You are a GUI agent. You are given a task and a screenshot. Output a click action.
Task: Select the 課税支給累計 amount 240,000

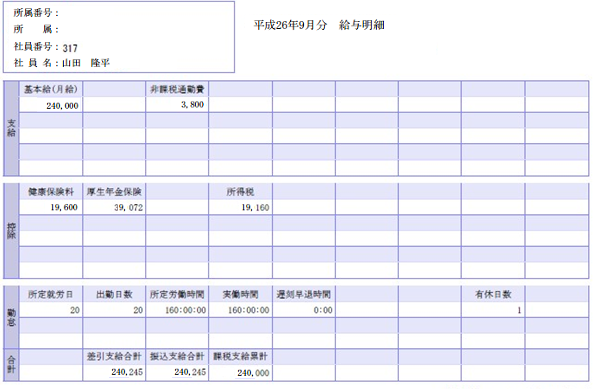tap(253, 373)
